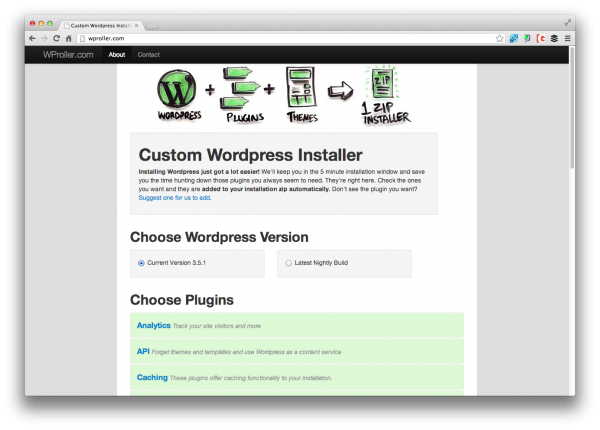
Task: Expand the API plugin category
Action: [x=297, y=351]
